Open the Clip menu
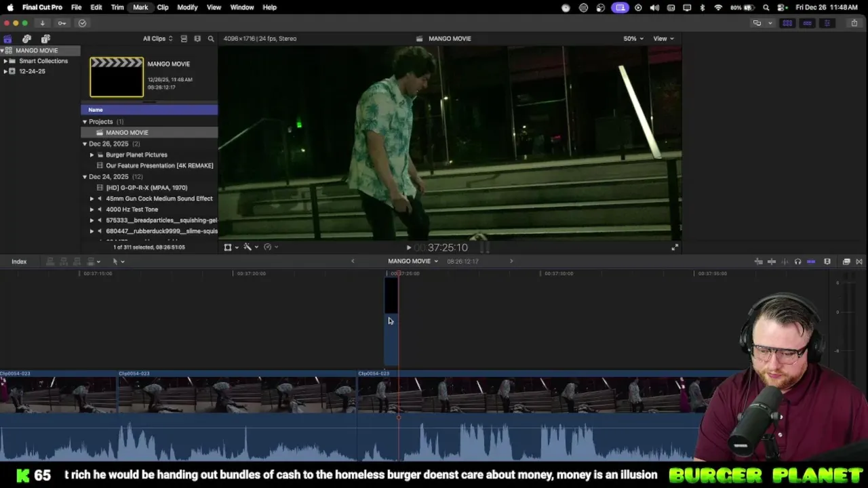 [x=163, y=7]
